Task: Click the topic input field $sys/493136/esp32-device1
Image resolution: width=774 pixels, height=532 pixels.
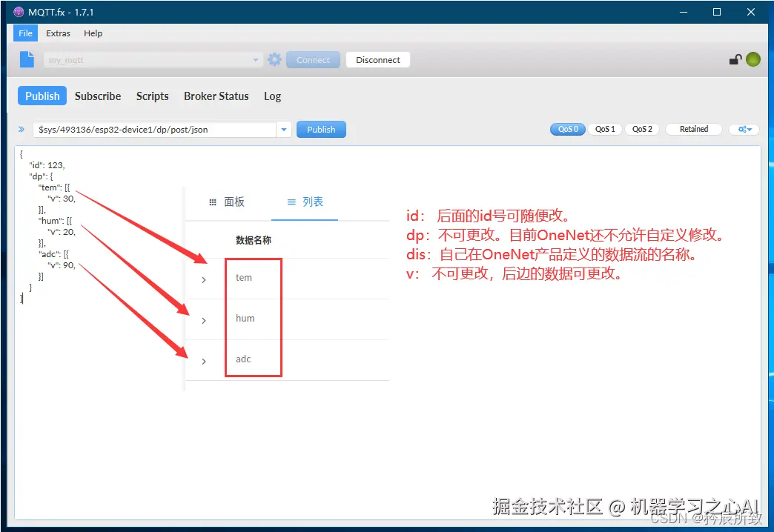Action: pos(154,130)
